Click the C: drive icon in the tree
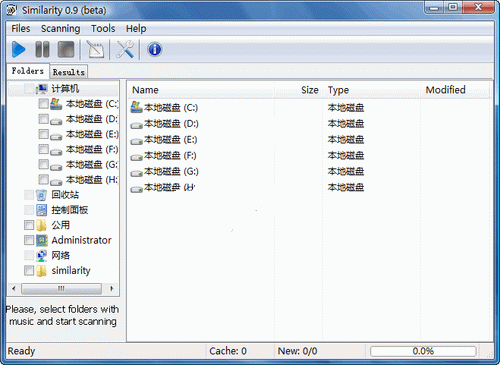This screenshot has height=365, width=500. pyautogui.click(x=56, y=104)
